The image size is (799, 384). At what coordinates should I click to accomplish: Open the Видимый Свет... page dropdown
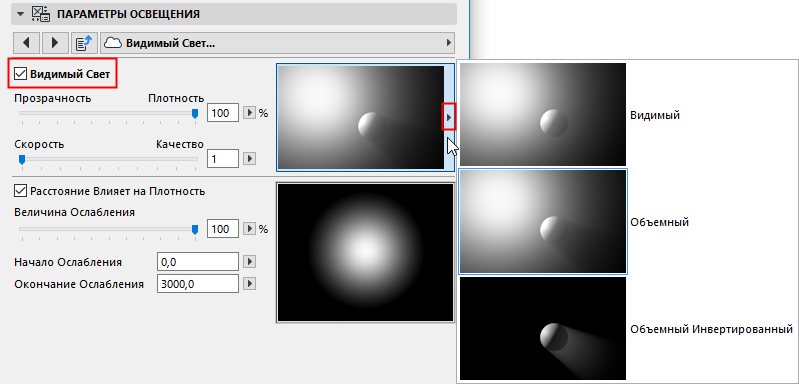(x=278, y=43)
